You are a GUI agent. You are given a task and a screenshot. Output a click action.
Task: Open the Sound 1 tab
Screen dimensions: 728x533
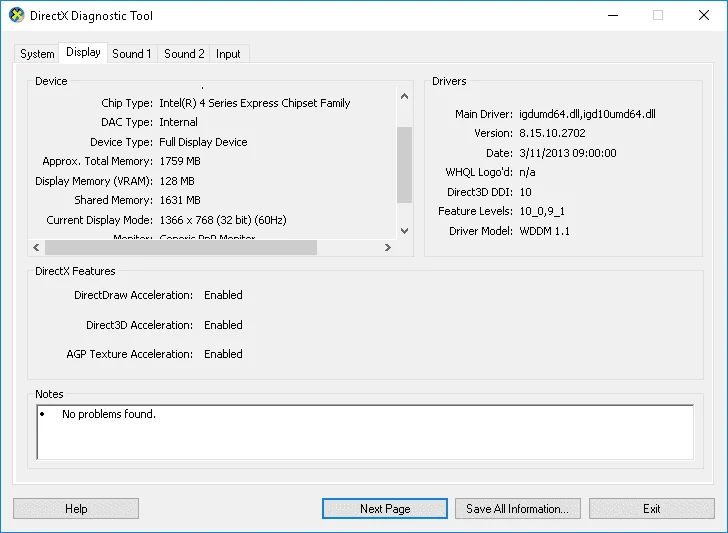(132, 54)
